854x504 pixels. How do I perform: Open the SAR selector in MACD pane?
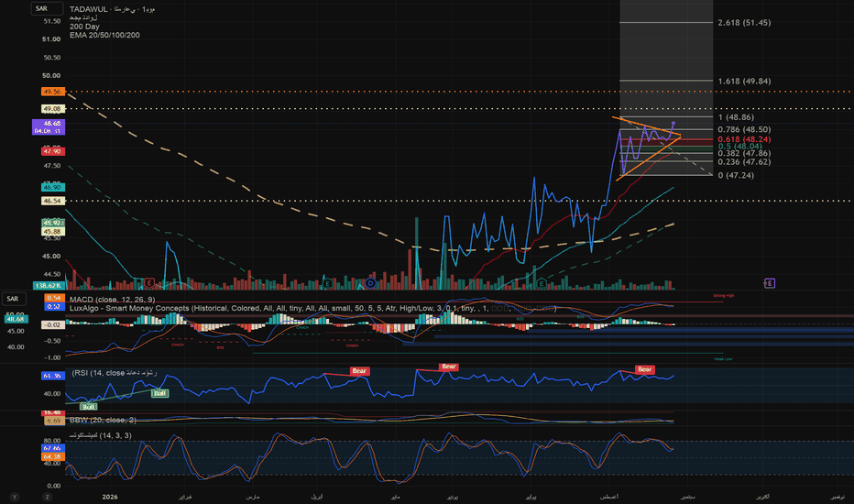[x=14, y=299]
